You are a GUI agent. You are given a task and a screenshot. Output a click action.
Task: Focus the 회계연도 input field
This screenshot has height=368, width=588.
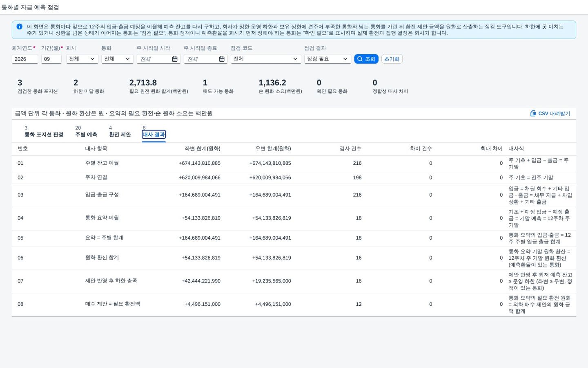tap(25, 59)
